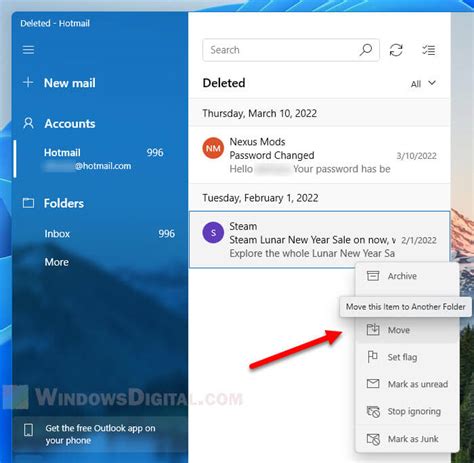Click the magnifier search icon
The height and width of the screenshot is (463, 474).
[366, 50]
